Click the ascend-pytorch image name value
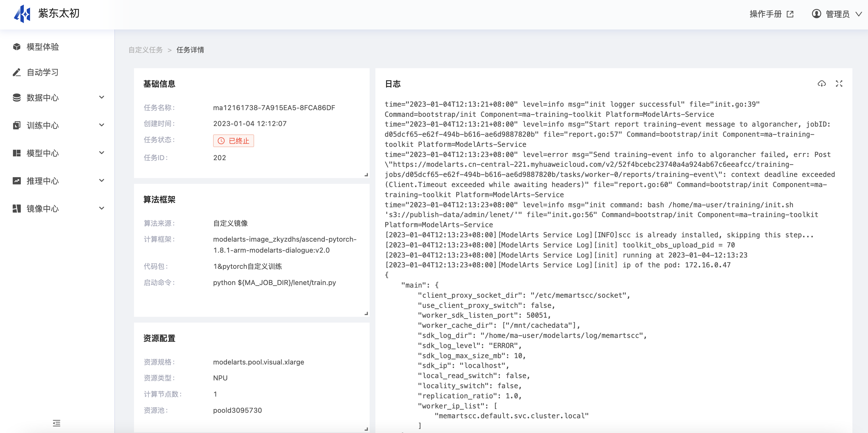Screen dimensions: 868x433 tap(285, 245)
